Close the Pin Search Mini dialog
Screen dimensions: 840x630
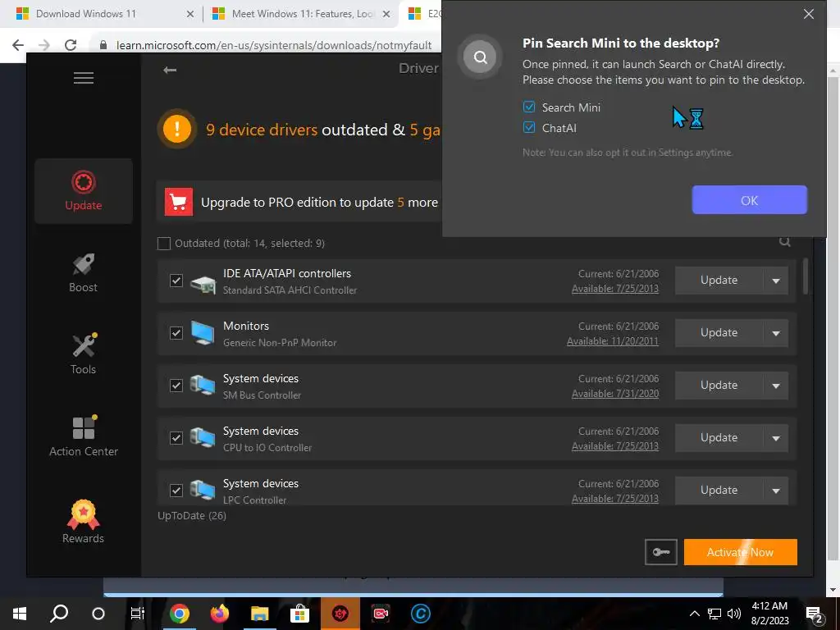[x=808, y=14]
